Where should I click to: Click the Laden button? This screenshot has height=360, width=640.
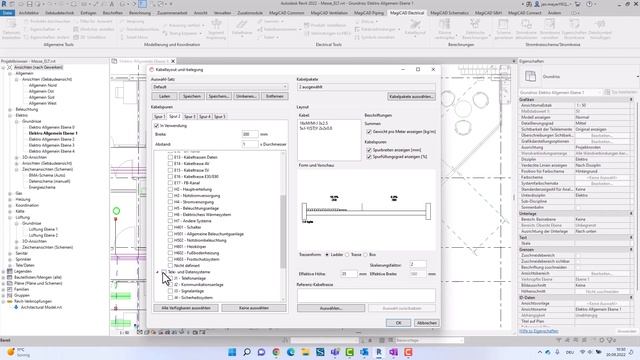[164, 96]
